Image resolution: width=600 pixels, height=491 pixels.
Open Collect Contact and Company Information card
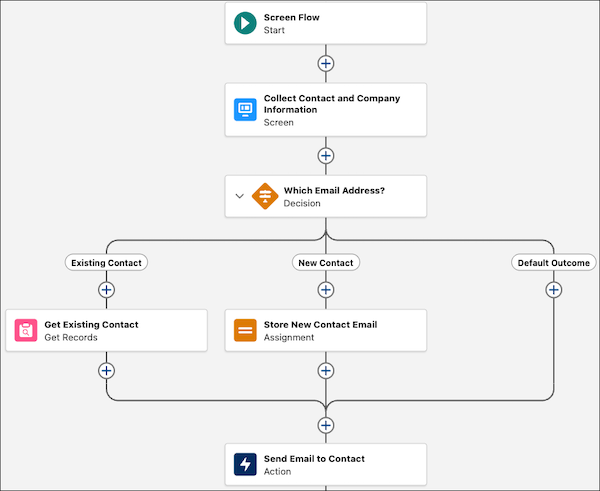[x=326, y=109]
